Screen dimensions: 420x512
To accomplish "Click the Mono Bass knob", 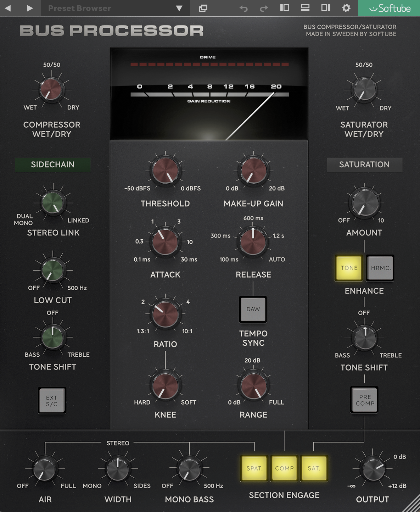I will pos(190,469).
